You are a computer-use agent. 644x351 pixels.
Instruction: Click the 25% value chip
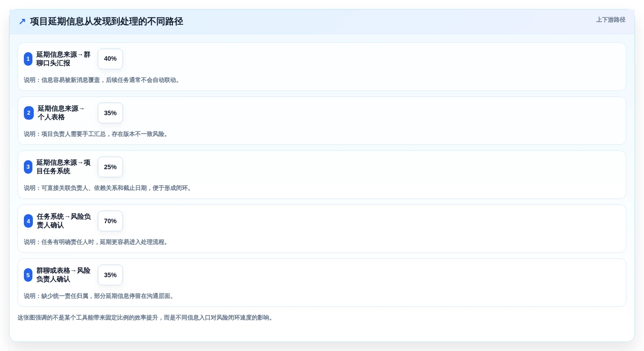pyautogui.click(x=110, y=167)
